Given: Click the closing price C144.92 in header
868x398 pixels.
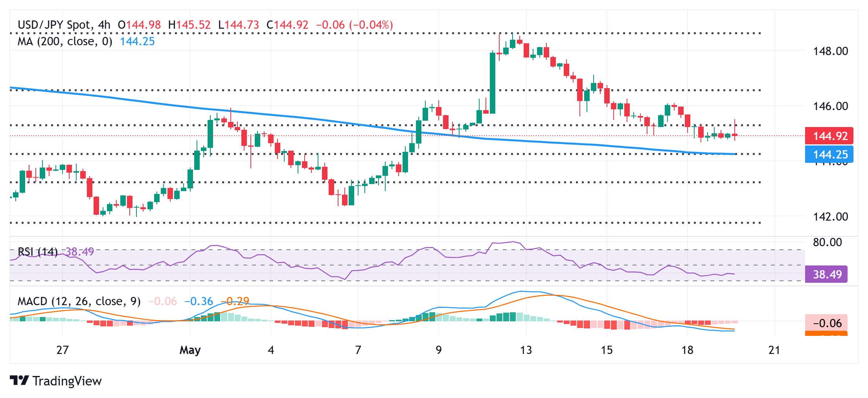Looking at the screenshot, I should [x=287, y=25].
